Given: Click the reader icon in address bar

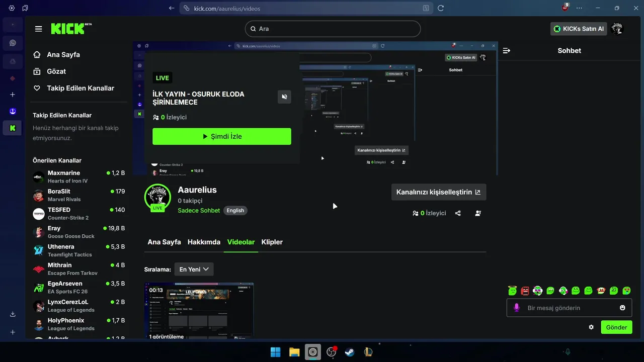Looking at the screenshot, I should 426,8.
